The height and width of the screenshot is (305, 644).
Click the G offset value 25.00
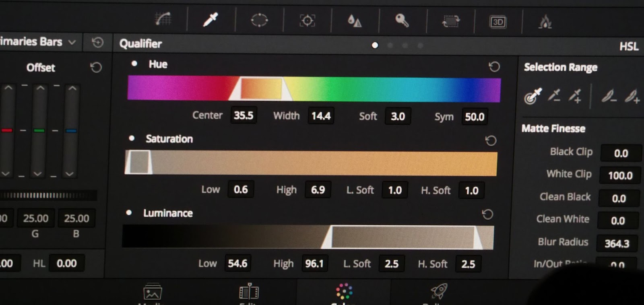(36, 218)
